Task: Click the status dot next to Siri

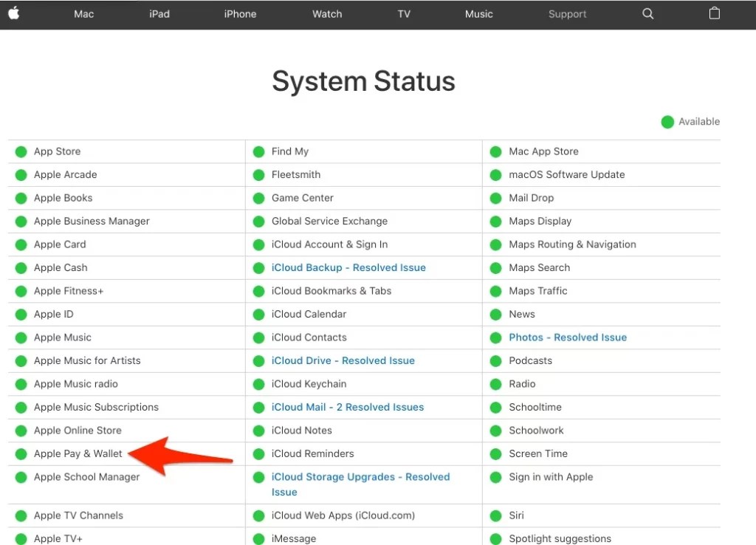Action: (x=495, y=516)
